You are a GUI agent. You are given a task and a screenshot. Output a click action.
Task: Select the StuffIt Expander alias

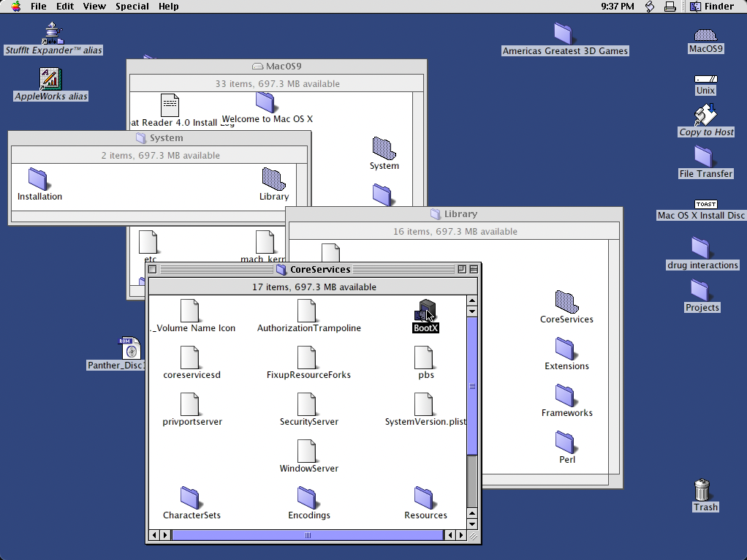point(51,31)
